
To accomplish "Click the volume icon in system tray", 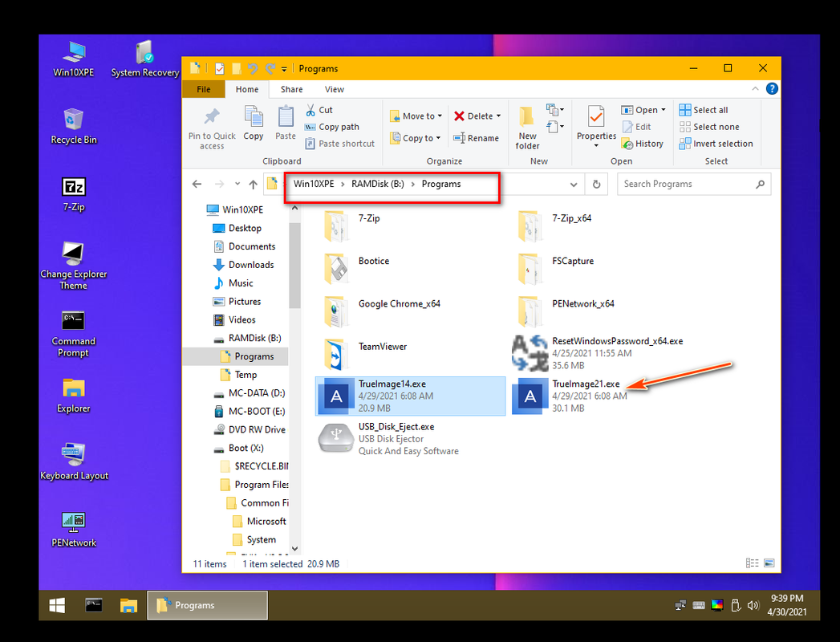I will pos(753,606).
